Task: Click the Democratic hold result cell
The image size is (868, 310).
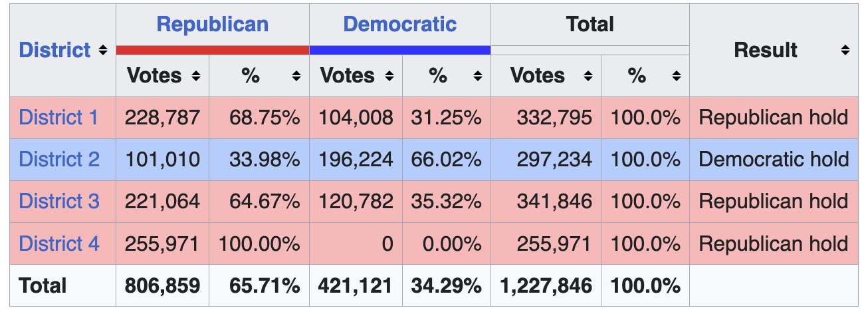Action: click(774, 160)
